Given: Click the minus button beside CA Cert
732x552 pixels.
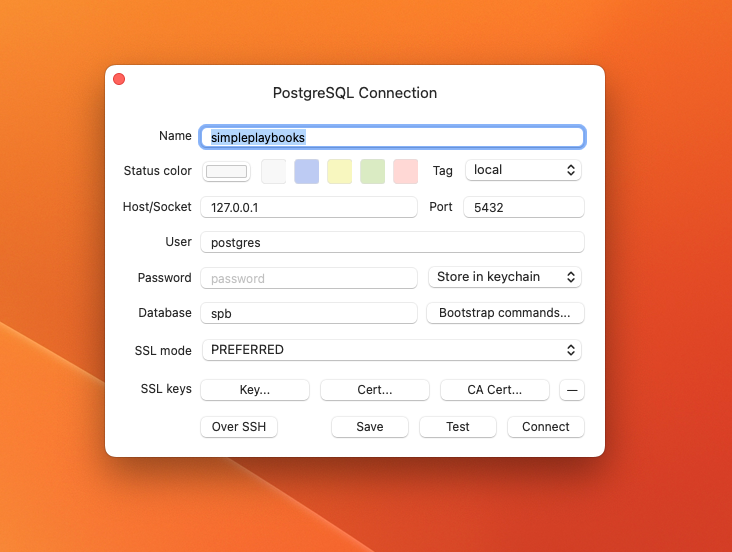Looking at the screenshot, I should 571,390.
